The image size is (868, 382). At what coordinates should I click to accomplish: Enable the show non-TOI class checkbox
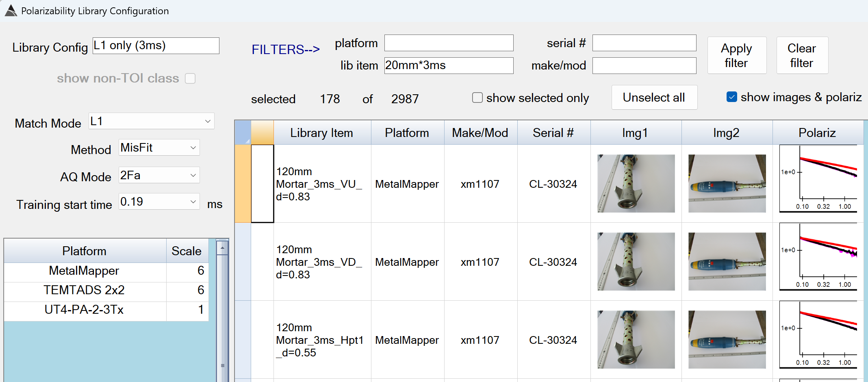[190, 78]
